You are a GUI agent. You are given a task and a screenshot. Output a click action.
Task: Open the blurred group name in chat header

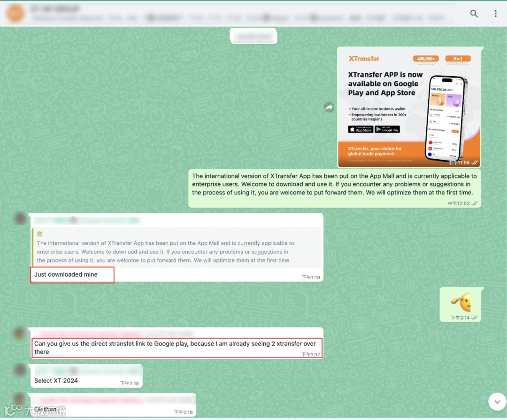tap(55, 9)
